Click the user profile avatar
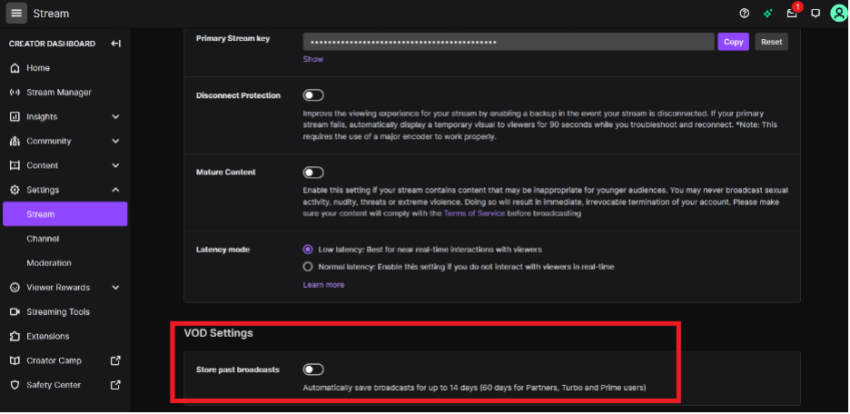This screenshot has height=414, width=850. click(x=838, y=13)
